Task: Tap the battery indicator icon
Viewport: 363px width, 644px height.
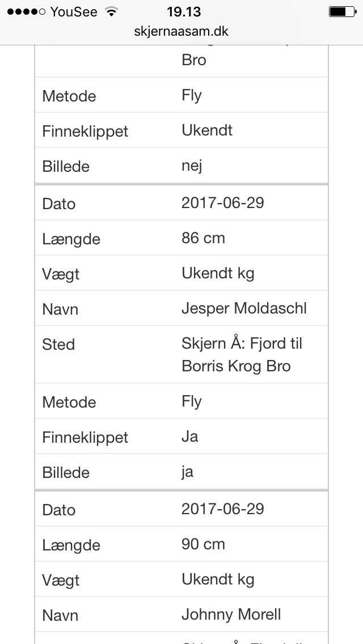Action: click(342, 11)
